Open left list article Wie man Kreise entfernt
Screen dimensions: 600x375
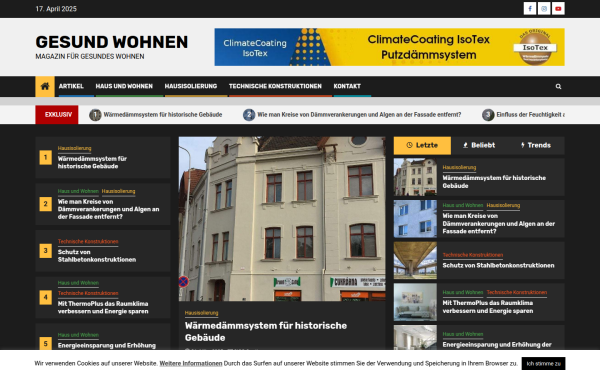point(108,209)
